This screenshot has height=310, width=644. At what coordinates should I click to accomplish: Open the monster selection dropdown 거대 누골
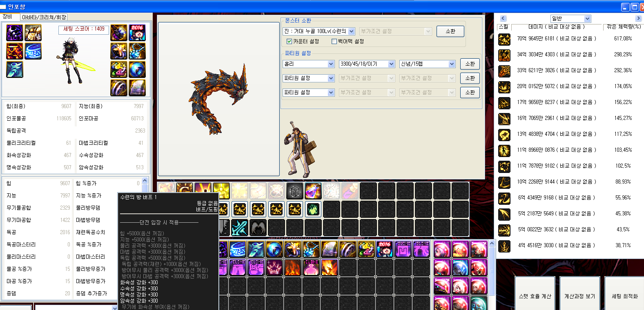(x=319, y=31)
